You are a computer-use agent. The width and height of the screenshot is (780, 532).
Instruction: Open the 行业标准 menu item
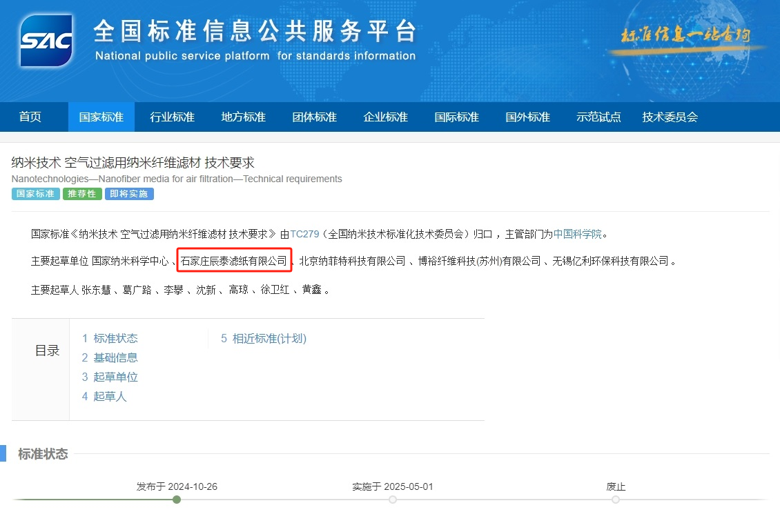pos(173,117)
